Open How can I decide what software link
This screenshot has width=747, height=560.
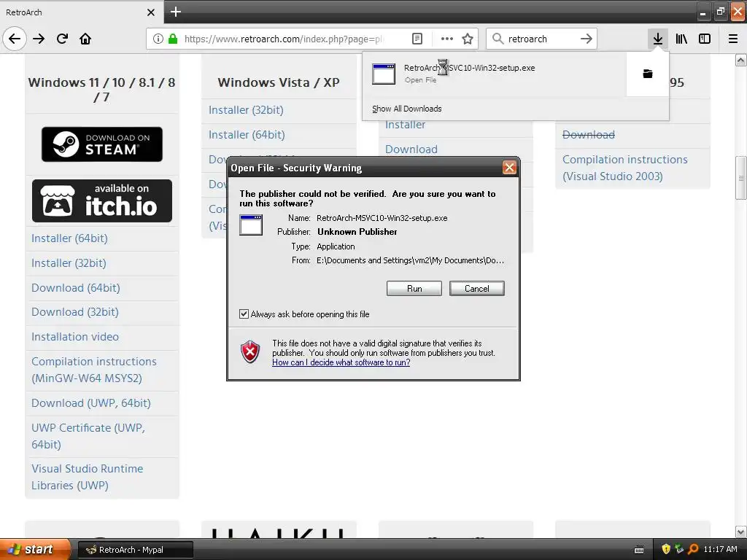click(x=341, y=362)
